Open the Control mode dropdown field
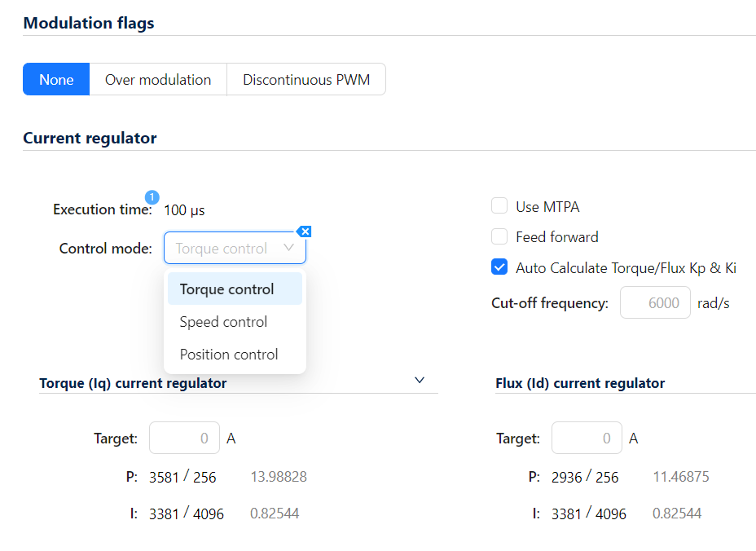This screenshot has width=756, height=551. click(x=228, y=249)
